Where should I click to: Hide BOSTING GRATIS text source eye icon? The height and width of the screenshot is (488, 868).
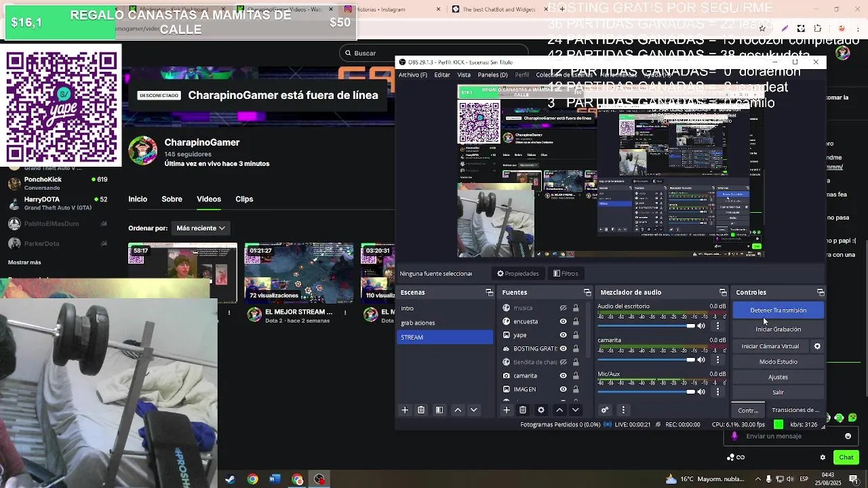[563, 348]
